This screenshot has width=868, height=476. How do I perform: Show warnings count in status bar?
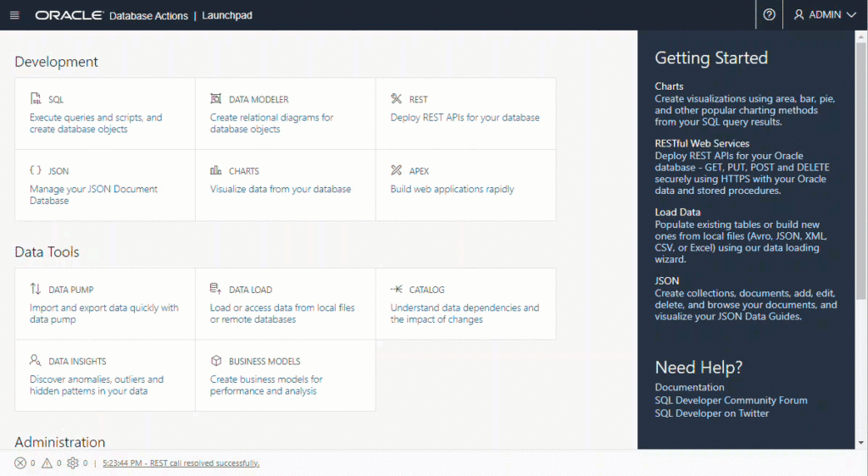tap(47, 463)
